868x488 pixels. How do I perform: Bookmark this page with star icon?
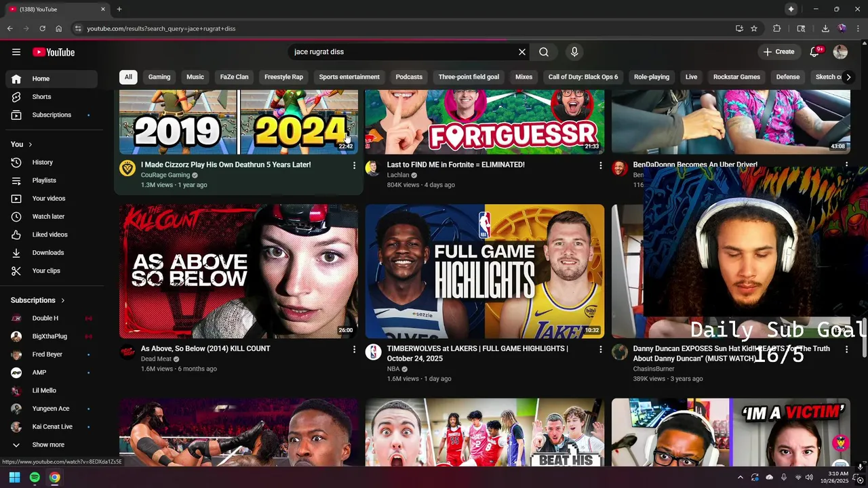[754, 28]
